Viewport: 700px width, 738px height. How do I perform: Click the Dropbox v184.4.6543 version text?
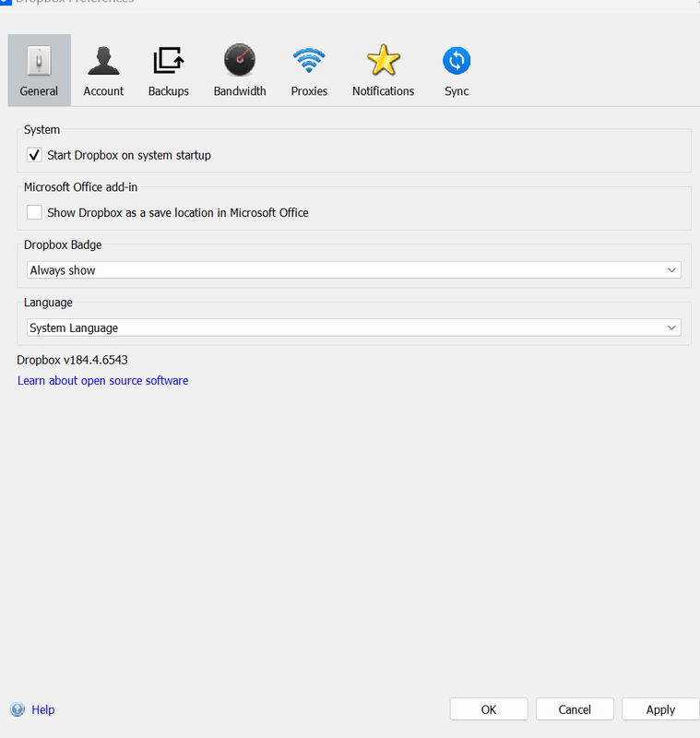coord(73,360)
